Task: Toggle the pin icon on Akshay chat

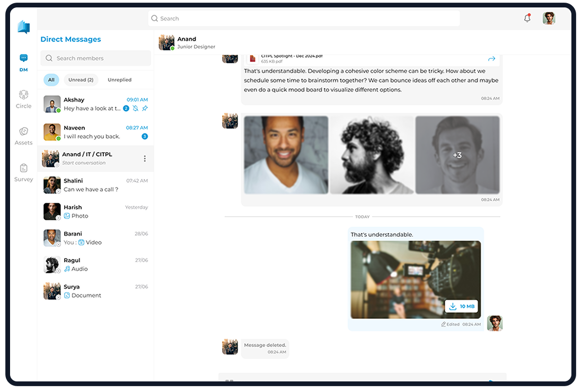Action: click(x=145, y=108)
